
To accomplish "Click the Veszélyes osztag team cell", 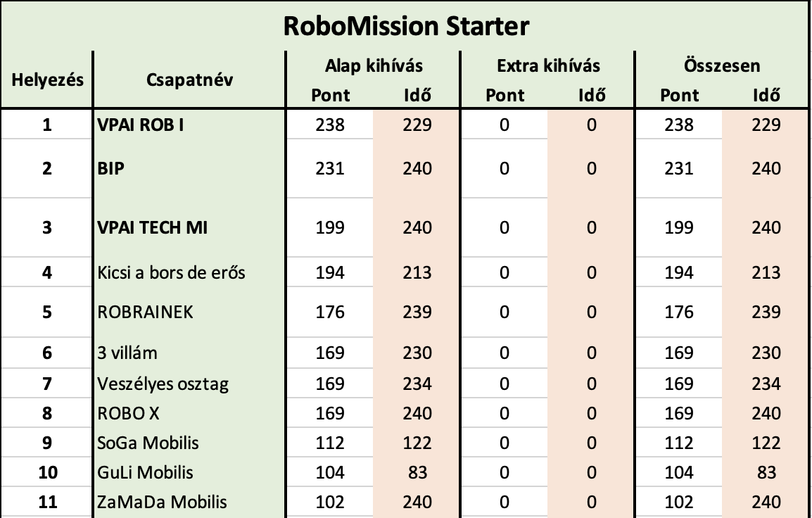I will click(189, 384).
